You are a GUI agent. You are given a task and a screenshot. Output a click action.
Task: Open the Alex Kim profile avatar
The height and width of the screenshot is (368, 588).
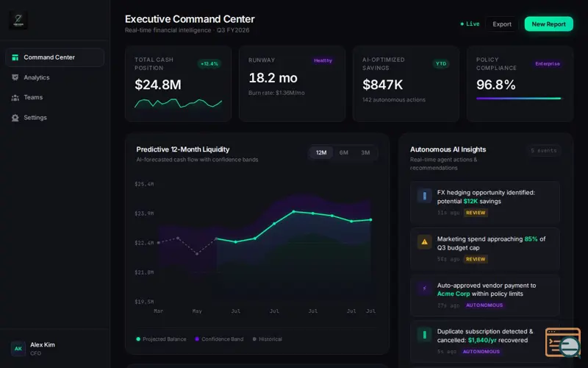18,348
